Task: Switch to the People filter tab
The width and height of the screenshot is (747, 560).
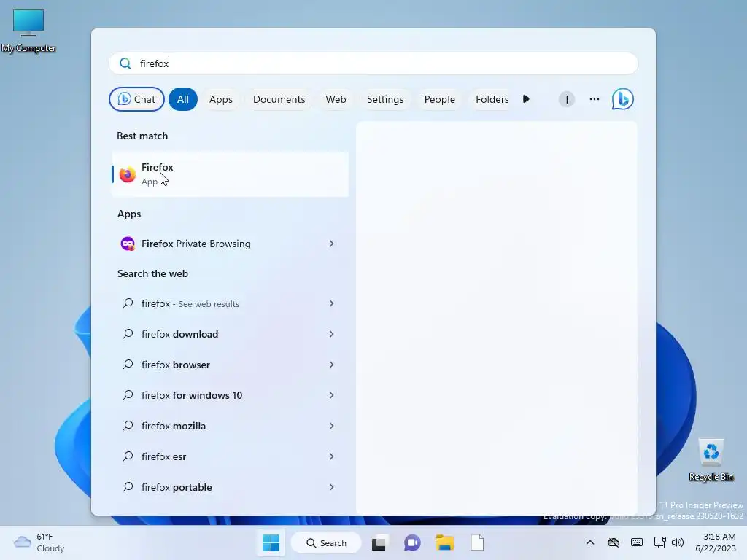Action: [x=440, y=99]
